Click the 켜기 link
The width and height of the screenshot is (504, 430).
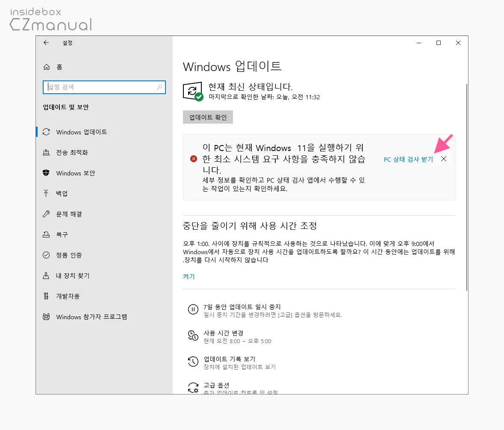(x=189, y=276)
